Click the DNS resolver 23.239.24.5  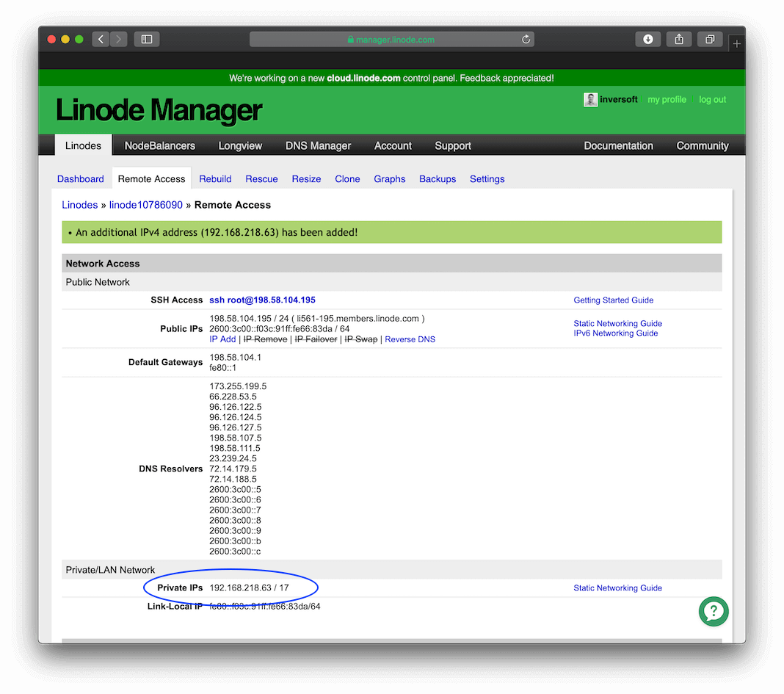[233, 458]
